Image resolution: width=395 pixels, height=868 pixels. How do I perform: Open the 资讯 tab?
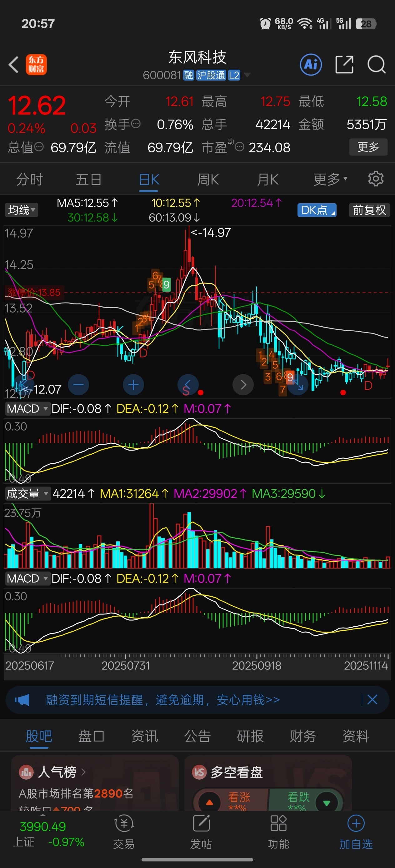(144, 736)
